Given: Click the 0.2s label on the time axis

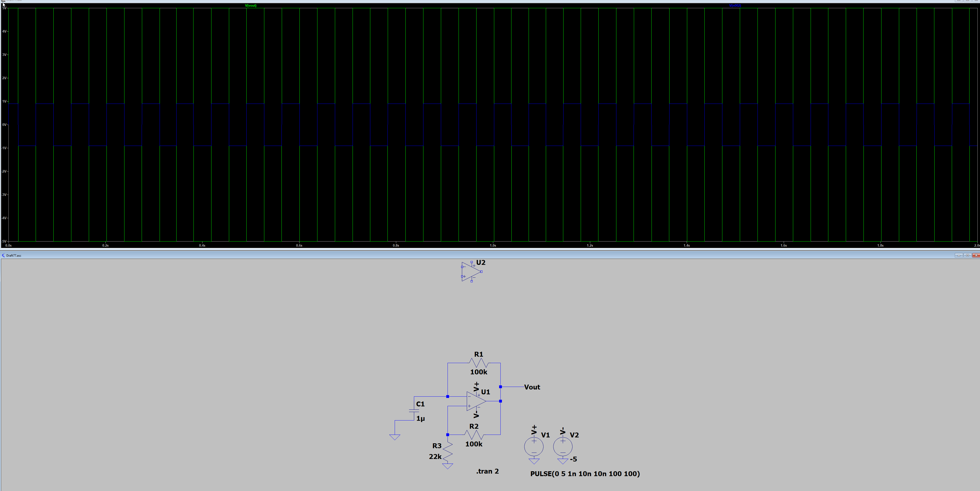Looking at the screenshot, I should pyautogui.click(x=105, y=246).
